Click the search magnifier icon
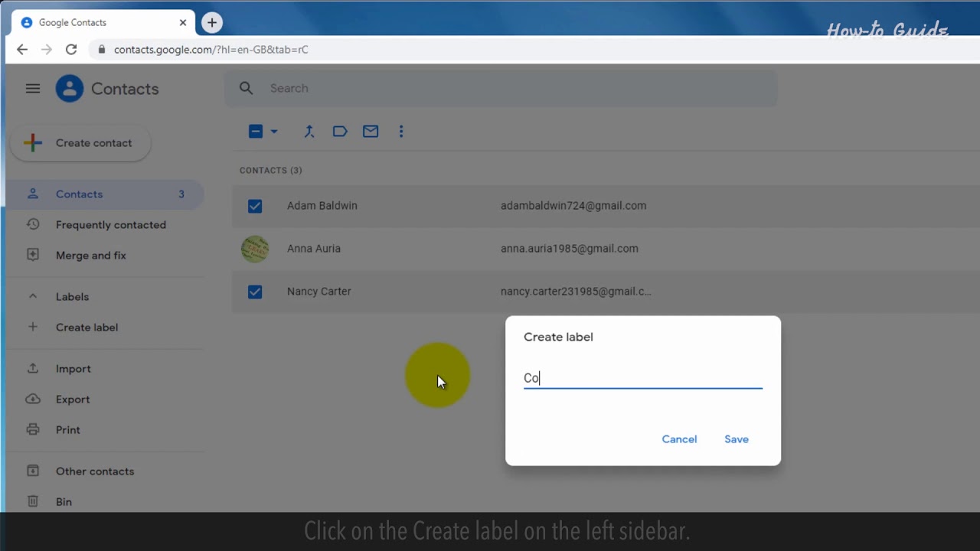This screenshot has width=980, height=551. point(246,88)
